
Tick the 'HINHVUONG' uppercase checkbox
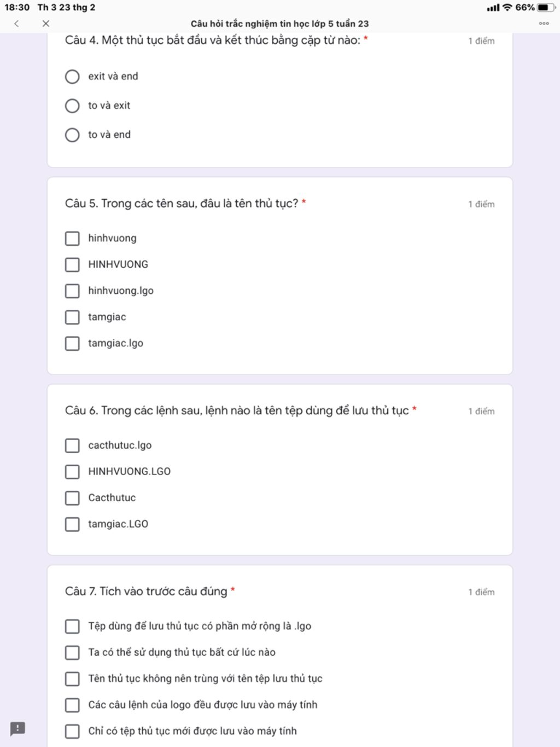click(x=72, y=265)
